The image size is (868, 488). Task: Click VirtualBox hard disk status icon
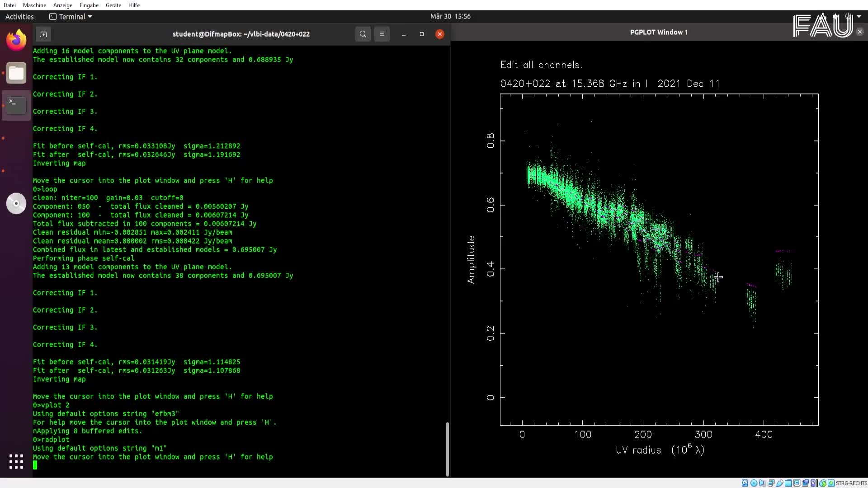[x=745, y=483]
